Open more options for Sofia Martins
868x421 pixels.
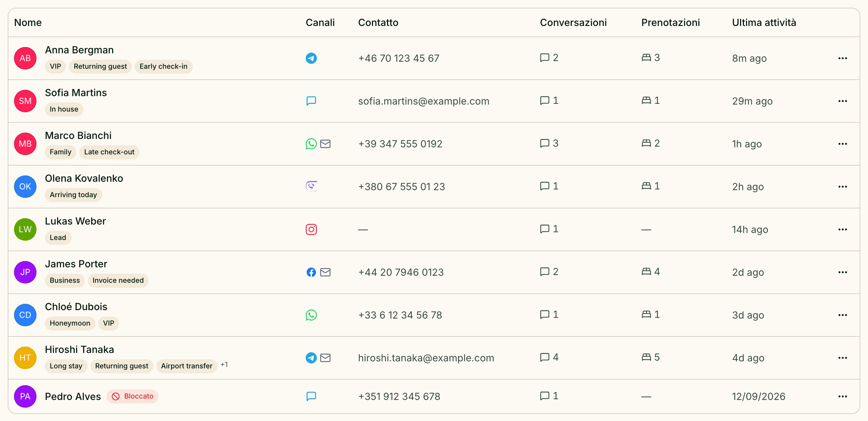tap(843, 101)
